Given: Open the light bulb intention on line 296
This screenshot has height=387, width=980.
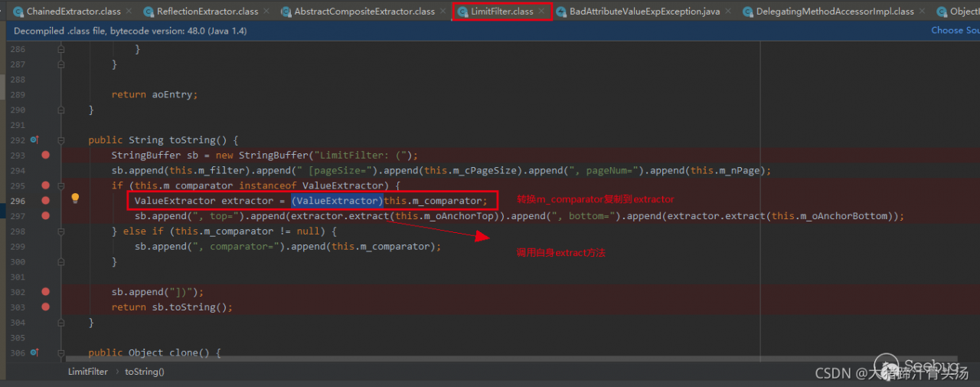Looking at the screenshot, I should [x=75, y=198].
